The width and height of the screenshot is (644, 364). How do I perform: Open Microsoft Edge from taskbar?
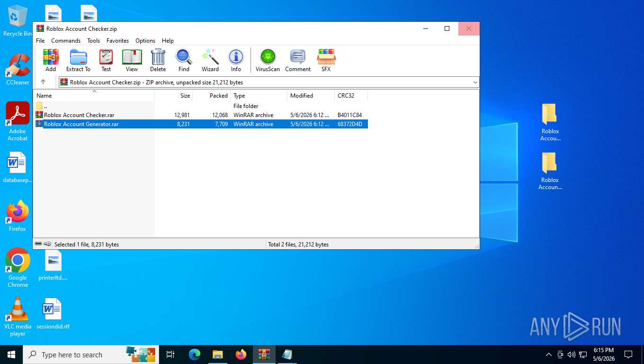195,355
